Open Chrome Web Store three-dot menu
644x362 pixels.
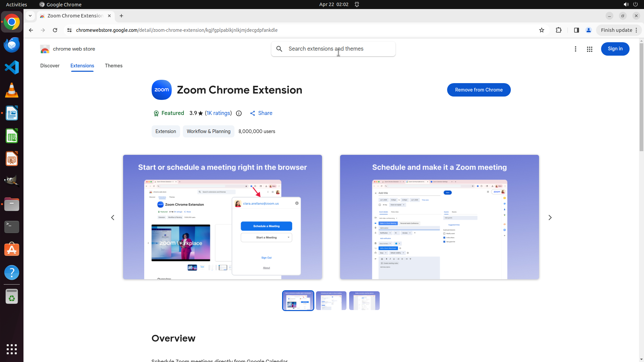click(x=575, y=49)
